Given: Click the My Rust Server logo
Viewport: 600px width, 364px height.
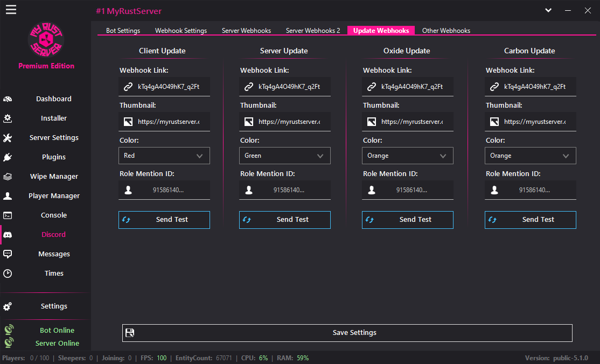Looking at the screenshot, I should 46,40.
